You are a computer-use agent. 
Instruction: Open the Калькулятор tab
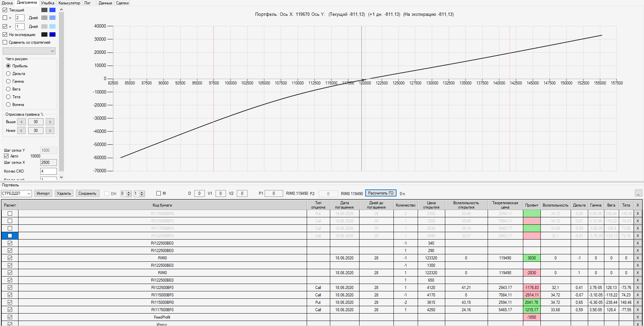click(69, 3)
